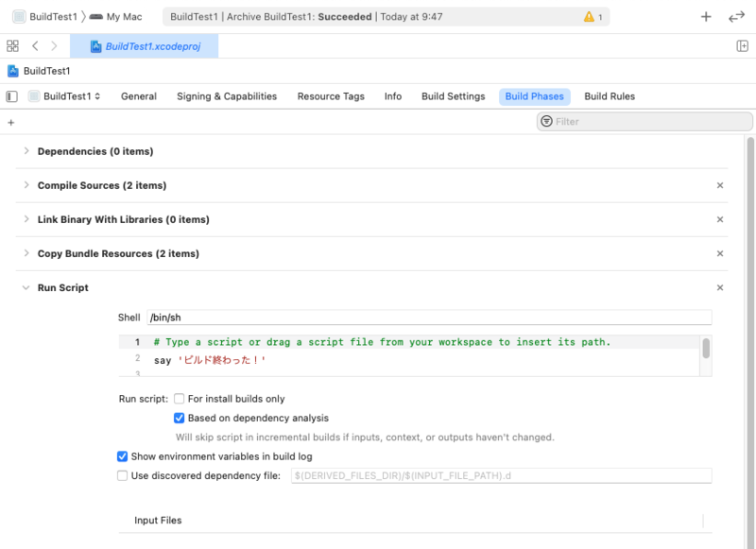The height and width of the screenshot is (549, 756).
Task: Click the BuildTest1 project icon in breadcrumb
Action: 13,71
